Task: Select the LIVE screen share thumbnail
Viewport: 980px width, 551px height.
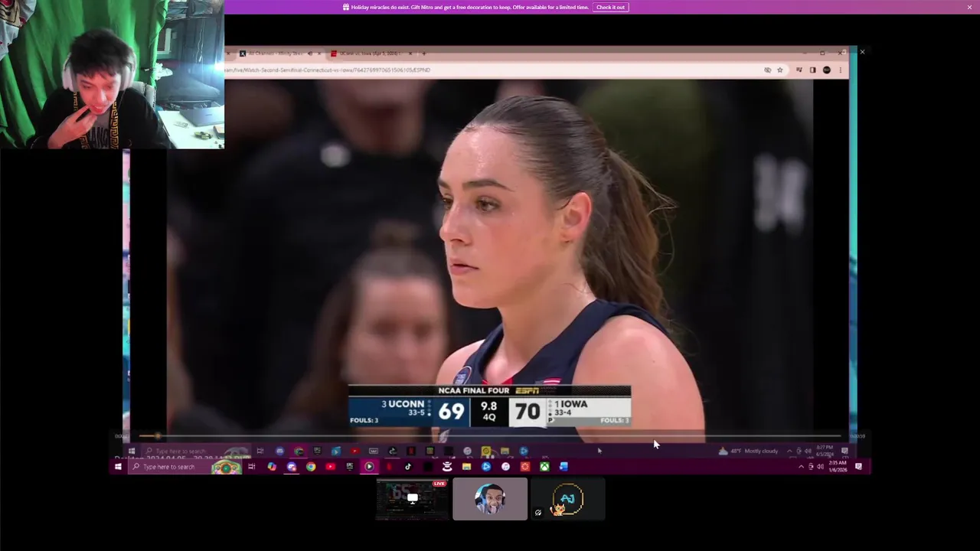Action: pos(412,499)
